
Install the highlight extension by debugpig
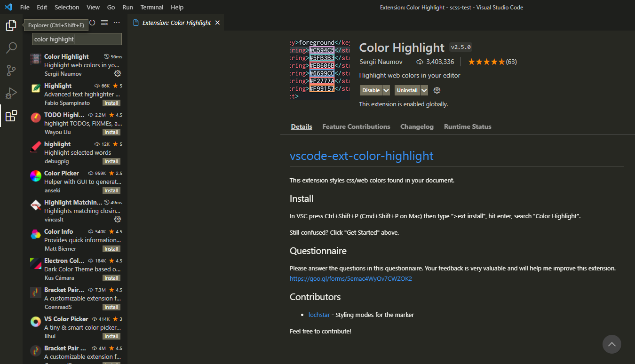coord(111,161)
